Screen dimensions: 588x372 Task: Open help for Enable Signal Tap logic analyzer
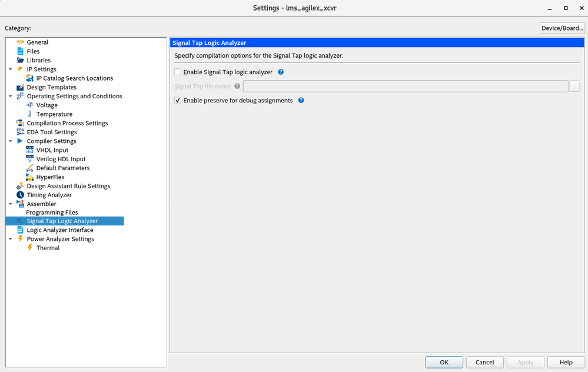coord(281,72)
